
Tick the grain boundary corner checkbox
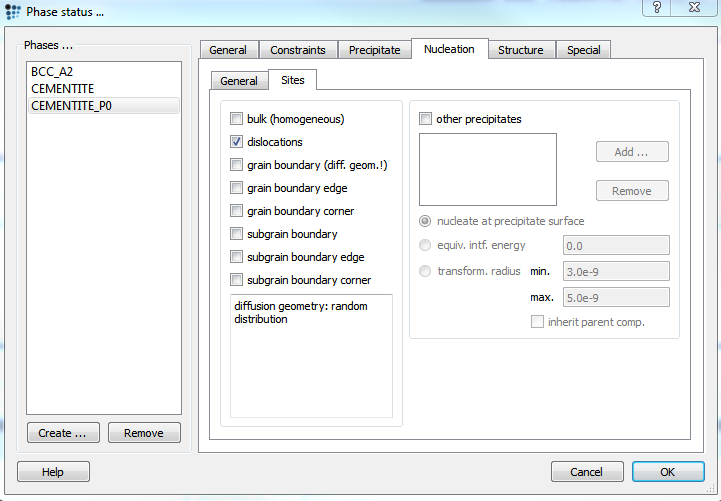click(x=237, y=211)
